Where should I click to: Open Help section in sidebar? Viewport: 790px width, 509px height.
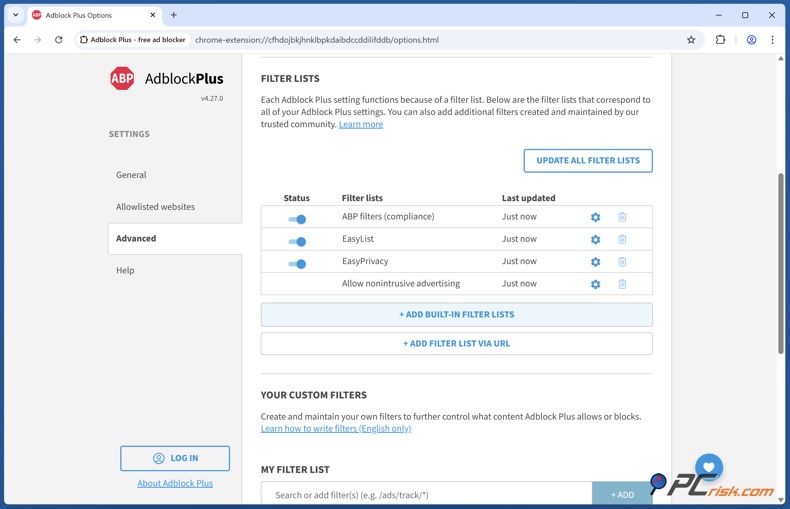125,270
